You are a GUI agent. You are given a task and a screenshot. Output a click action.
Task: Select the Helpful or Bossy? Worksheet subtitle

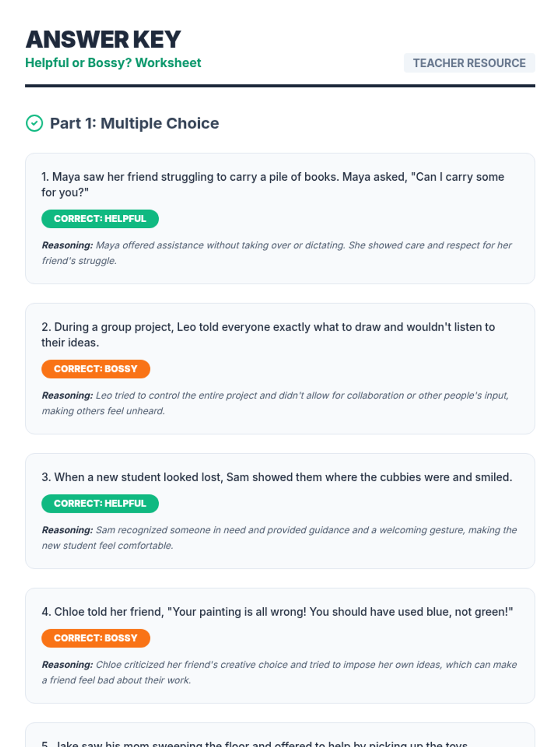point(113,63)
